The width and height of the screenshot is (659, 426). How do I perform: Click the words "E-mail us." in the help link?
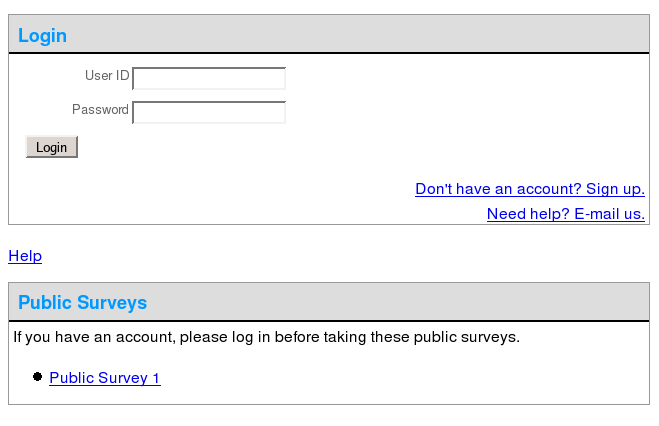point(609,214)
